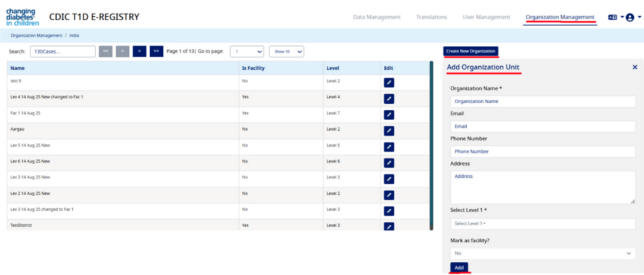The height and width of the screenshot is (275, 644).
Task: Open the Mark as facility dropdown
Action: 542,254
